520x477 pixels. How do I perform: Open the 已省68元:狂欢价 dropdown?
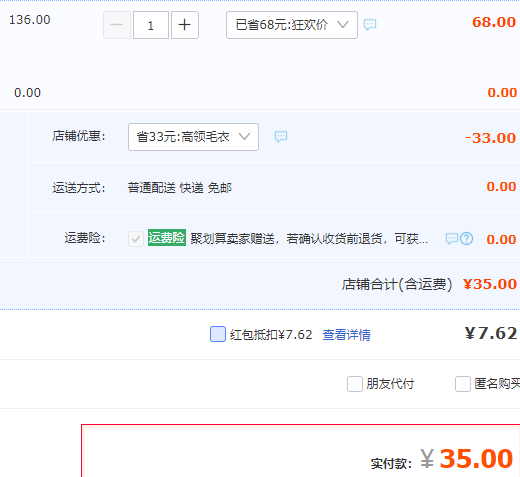point(292,25)
